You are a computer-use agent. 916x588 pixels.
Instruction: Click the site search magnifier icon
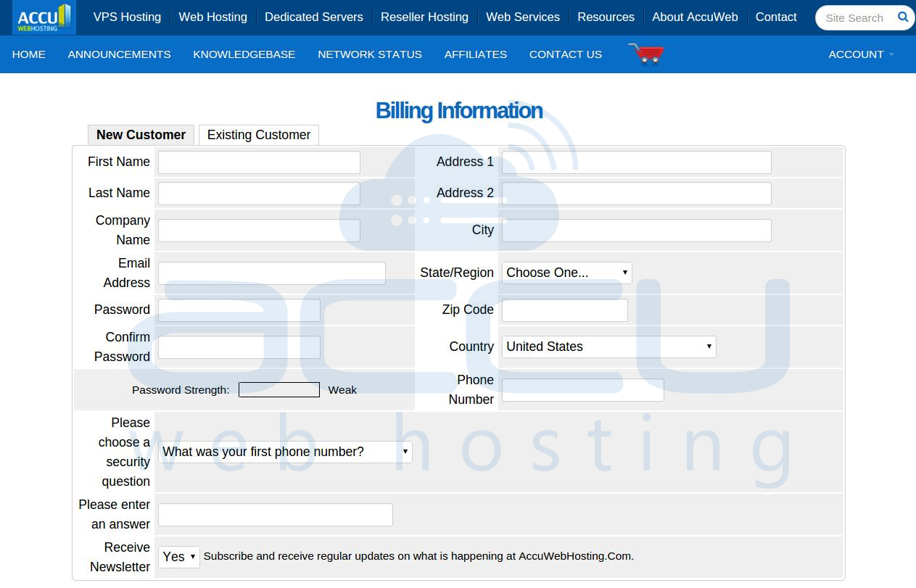point(902,17)
